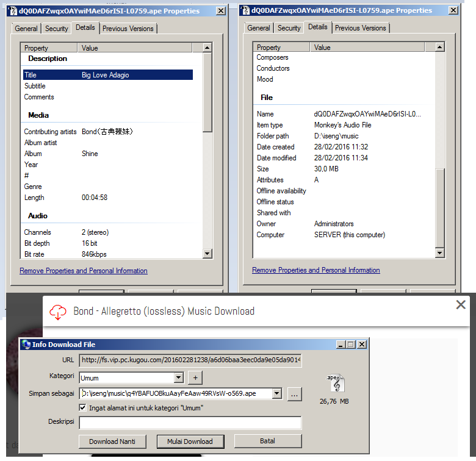Click the URL field
This screenshot has height=461, width=476.
click(190, 360)
